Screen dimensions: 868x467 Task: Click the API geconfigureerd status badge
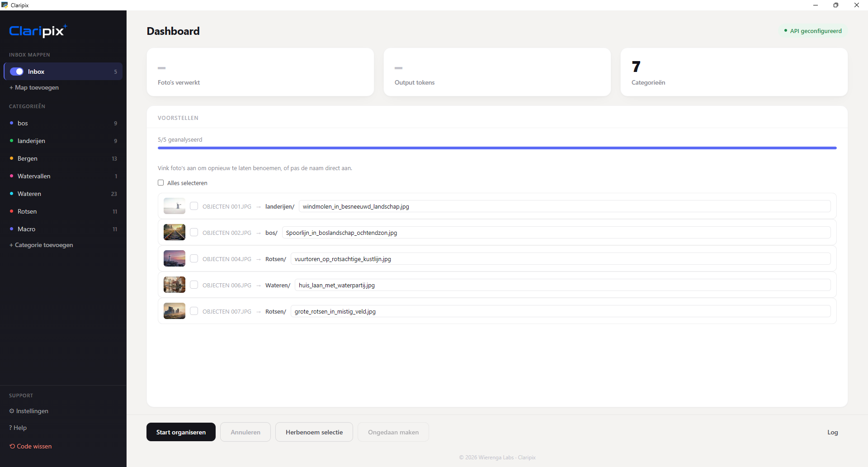[x=813, y=31]
